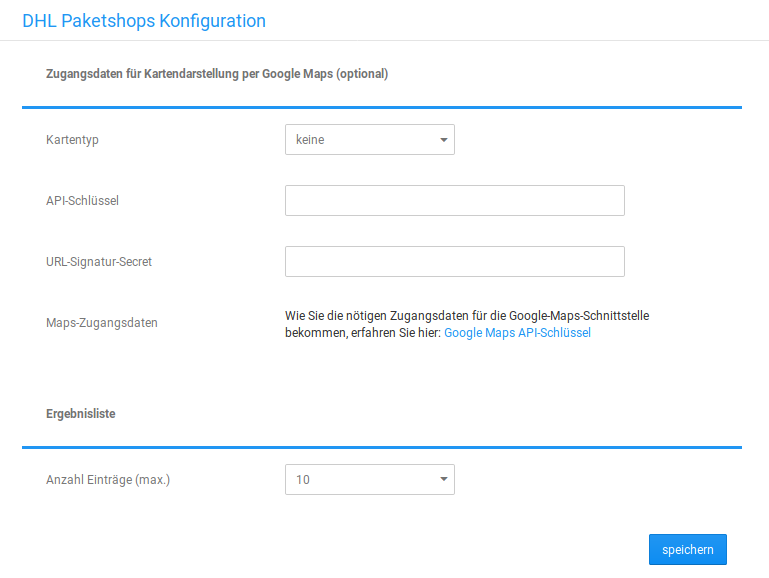Click the DHL Paketshops Konfiguration title
Viewport: 769px width, 578px height.
[144, 20]
